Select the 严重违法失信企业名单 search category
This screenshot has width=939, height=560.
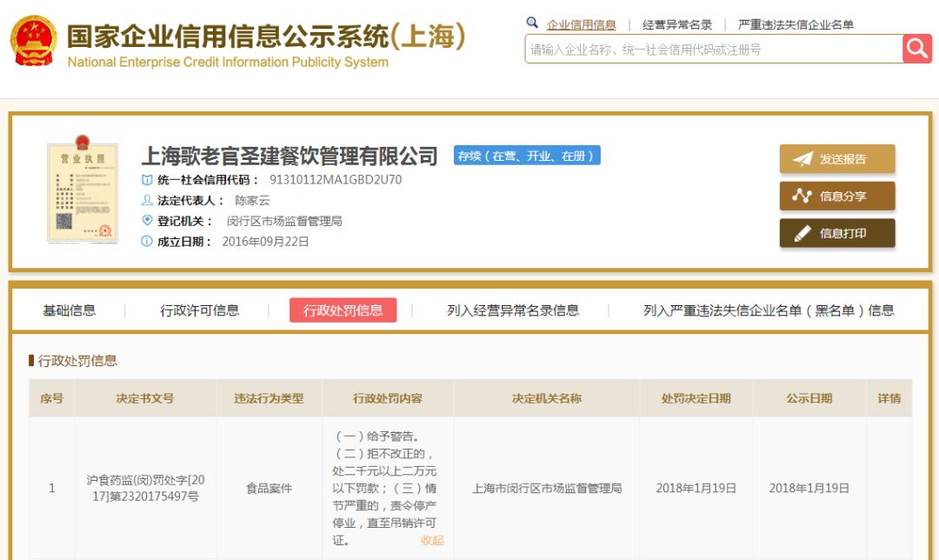tap(796, 24)
